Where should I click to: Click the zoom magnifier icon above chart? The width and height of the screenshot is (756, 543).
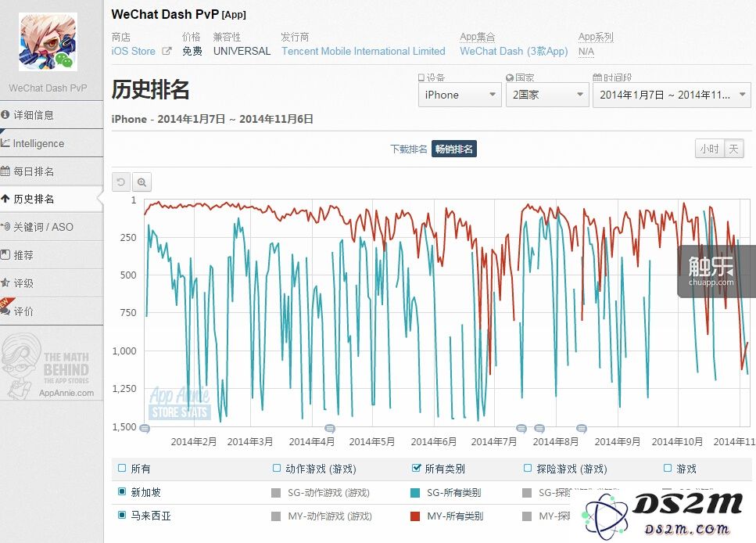pos(142,182)
